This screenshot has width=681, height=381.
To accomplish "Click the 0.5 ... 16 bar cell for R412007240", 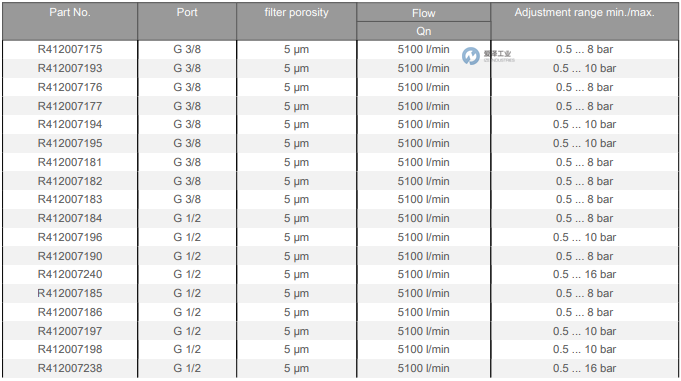I will (x=585, y=275).
